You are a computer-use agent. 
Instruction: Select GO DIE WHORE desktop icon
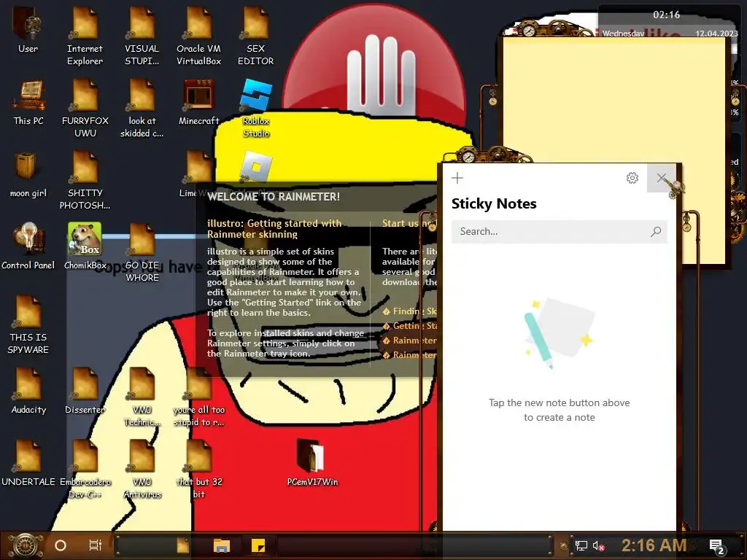pos(142,252)
